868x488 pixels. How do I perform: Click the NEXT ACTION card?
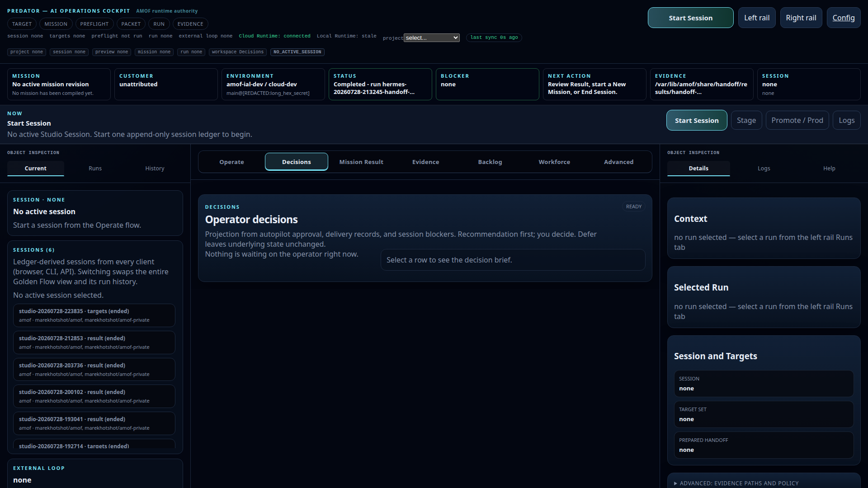click(x=594, y=84)
